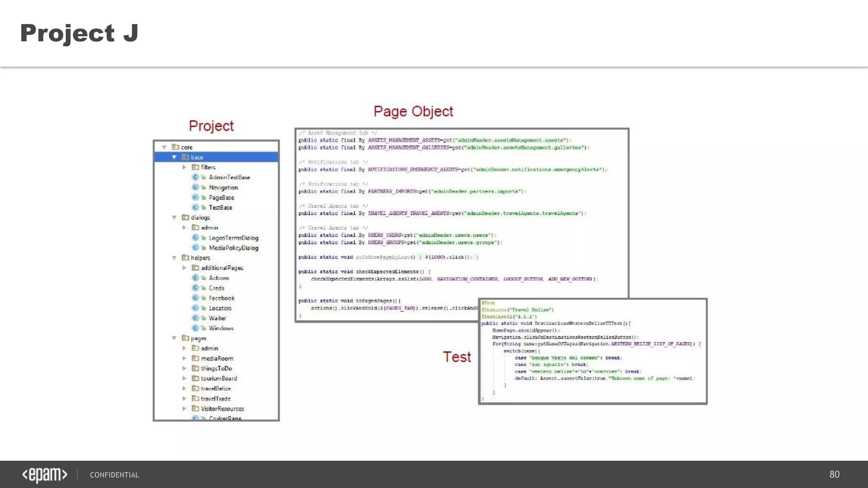Expand the thingsToDo folder arrow
This screenshot has width=868, height=488.
click(x=184, y=369)
